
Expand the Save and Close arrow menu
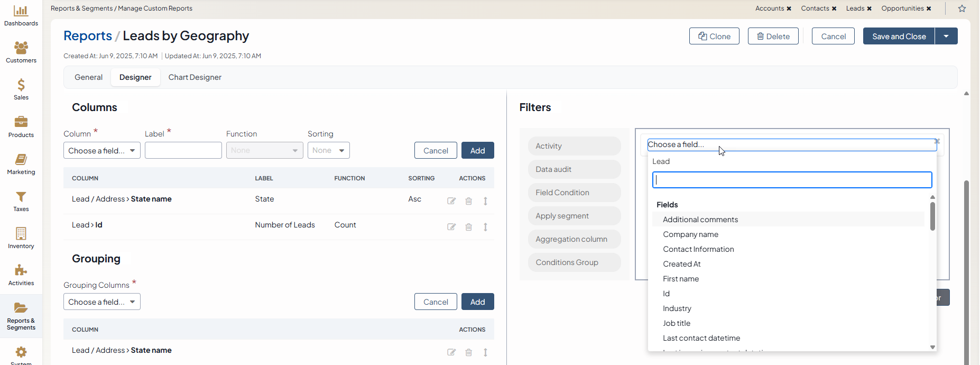[x=946, y=36]
